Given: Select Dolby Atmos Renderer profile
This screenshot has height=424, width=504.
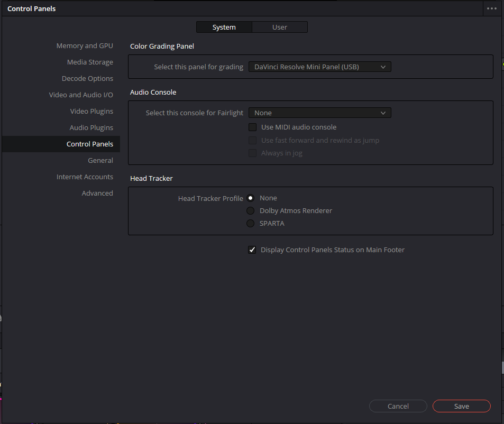Looking at the screenshot, I should 250,211.
